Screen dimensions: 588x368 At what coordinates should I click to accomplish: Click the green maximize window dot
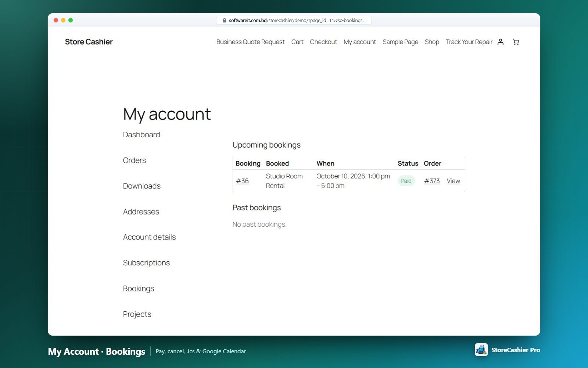71,20
